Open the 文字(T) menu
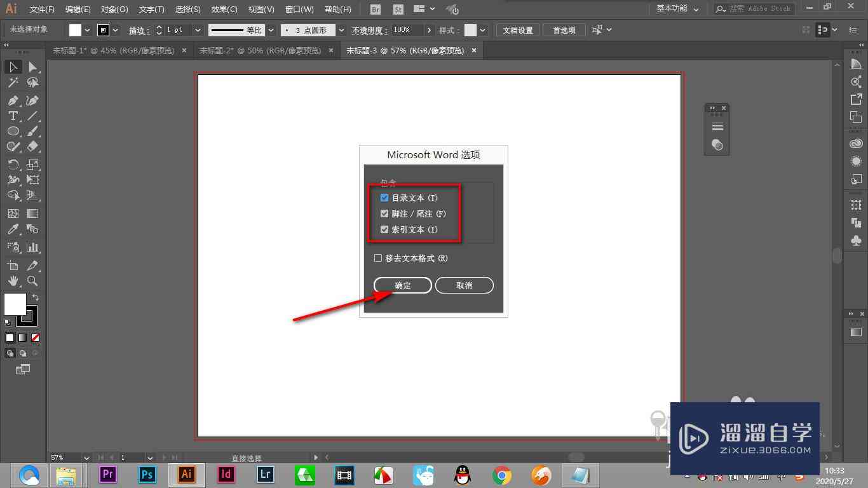The width and height of the screenshot is (868, 488). point(151,9)
